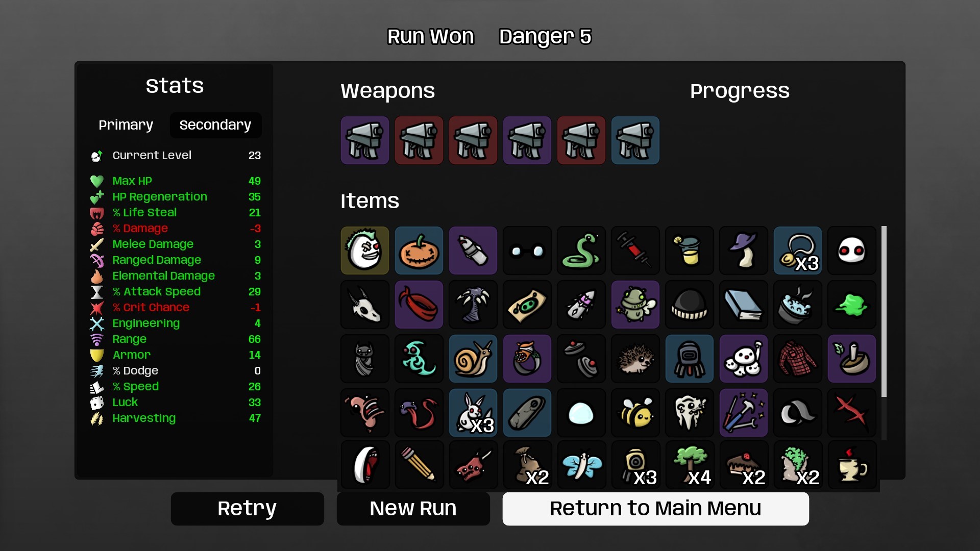The height and width of the screenshot is (551, 980).
Task: Select the pumpkin item icon
Action: 419,251
